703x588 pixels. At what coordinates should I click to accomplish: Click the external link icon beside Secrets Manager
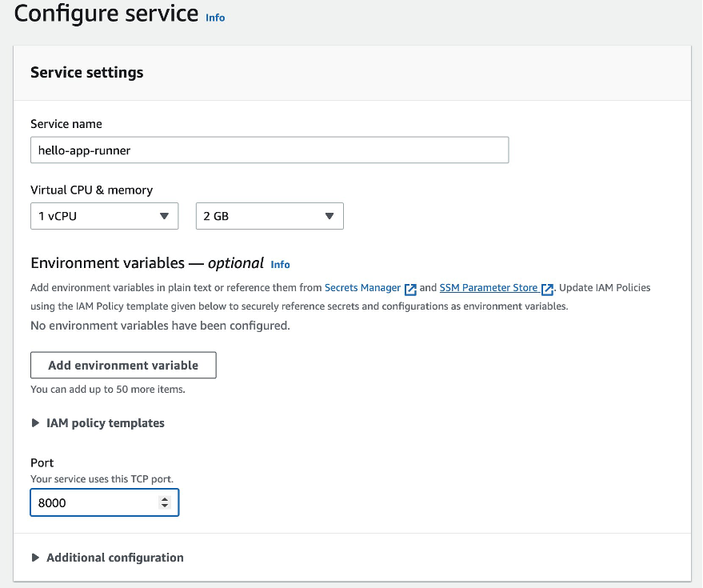pos(410,288)
